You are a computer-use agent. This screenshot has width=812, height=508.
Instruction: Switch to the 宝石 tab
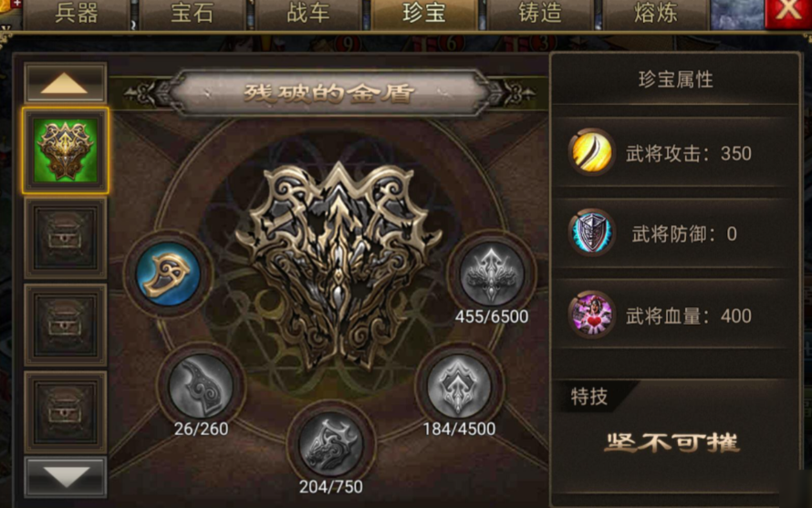click(193, 14)
